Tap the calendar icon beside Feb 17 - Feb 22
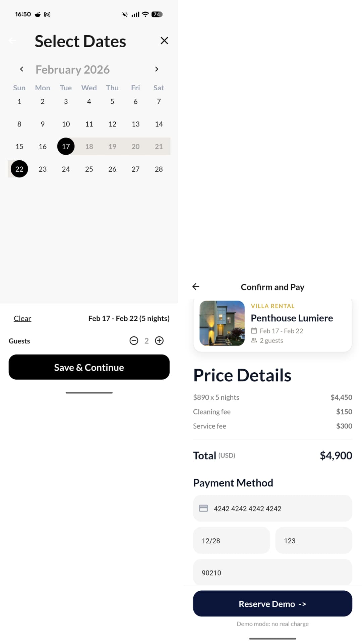The width and height of the screenshot is (362, 644). 254,331
